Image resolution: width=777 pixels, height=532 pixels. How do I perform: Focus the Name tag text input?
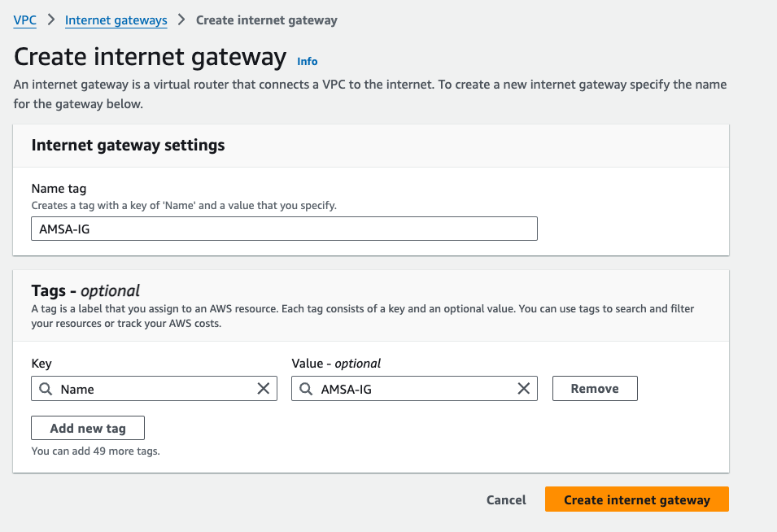[x=284, y=229]
